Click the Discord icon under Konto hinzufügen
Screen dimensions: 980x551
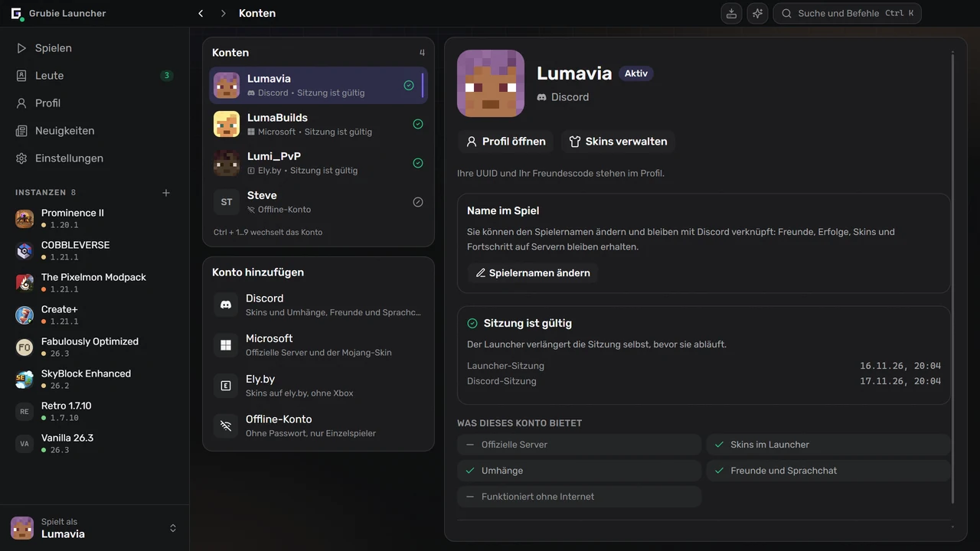tap(226, 305)
